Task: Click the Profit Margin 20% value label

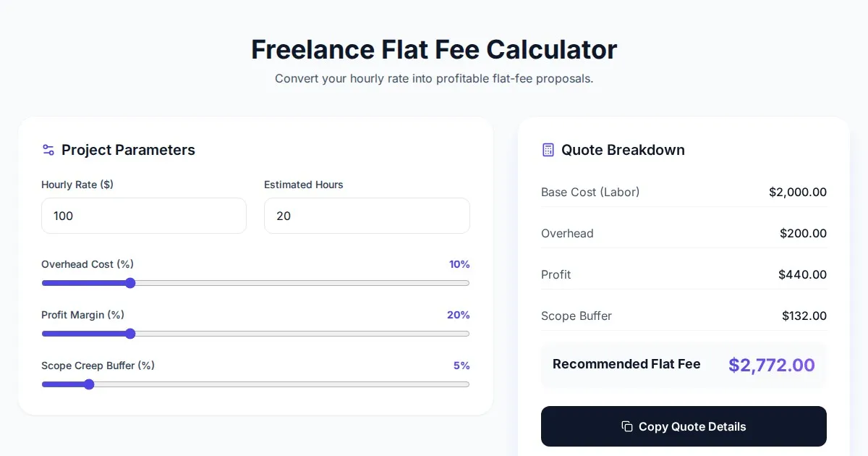Action: (459, 315)
